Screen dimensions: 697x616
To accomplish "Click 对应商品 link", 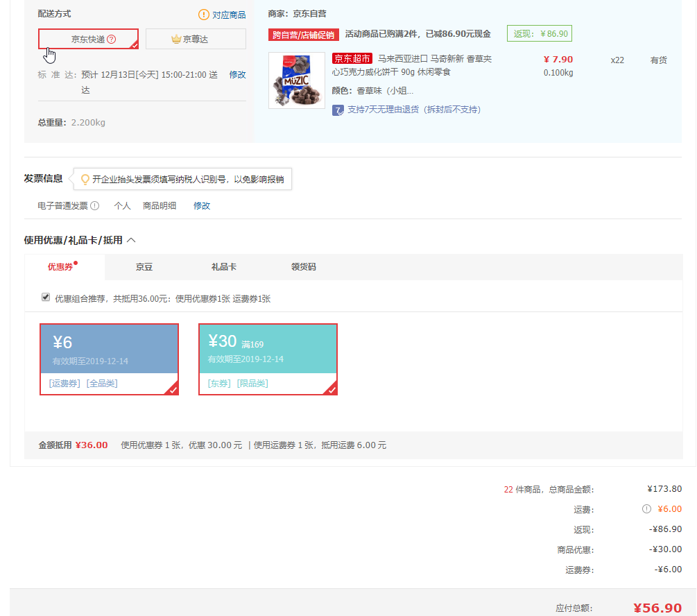I will [x=228, y=15].
